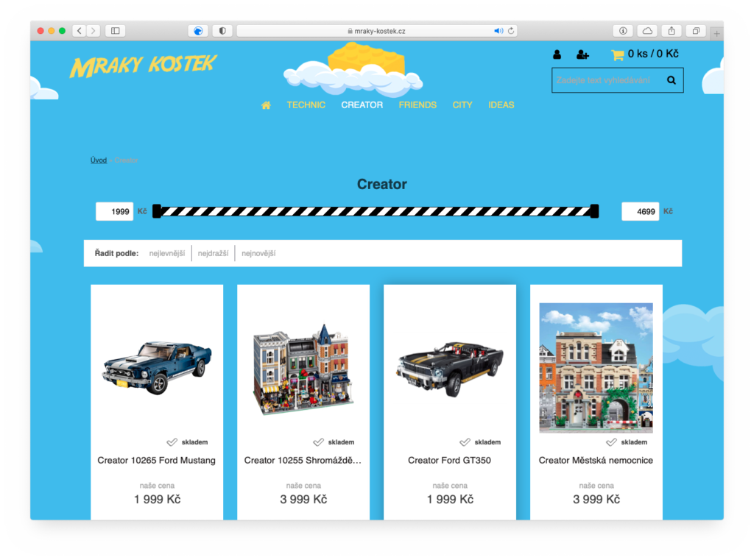Click the Úvod breadcrumb link
The height and width of the screenshot is (560, 754).
(x=99, y=160)
